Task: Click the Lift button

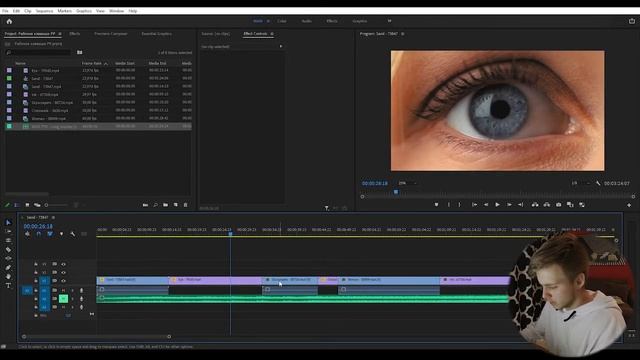Action: click(x=535, y=204)
